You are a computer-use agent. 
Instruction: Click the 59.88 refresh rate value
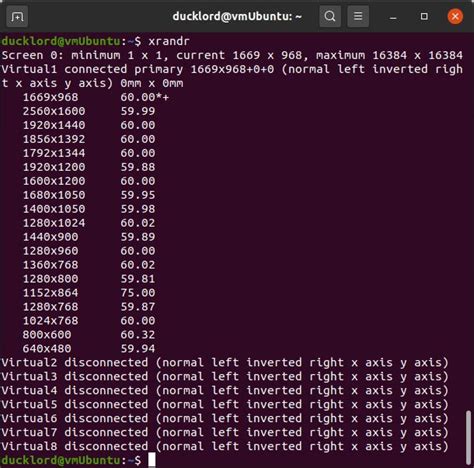click(138, 167)
